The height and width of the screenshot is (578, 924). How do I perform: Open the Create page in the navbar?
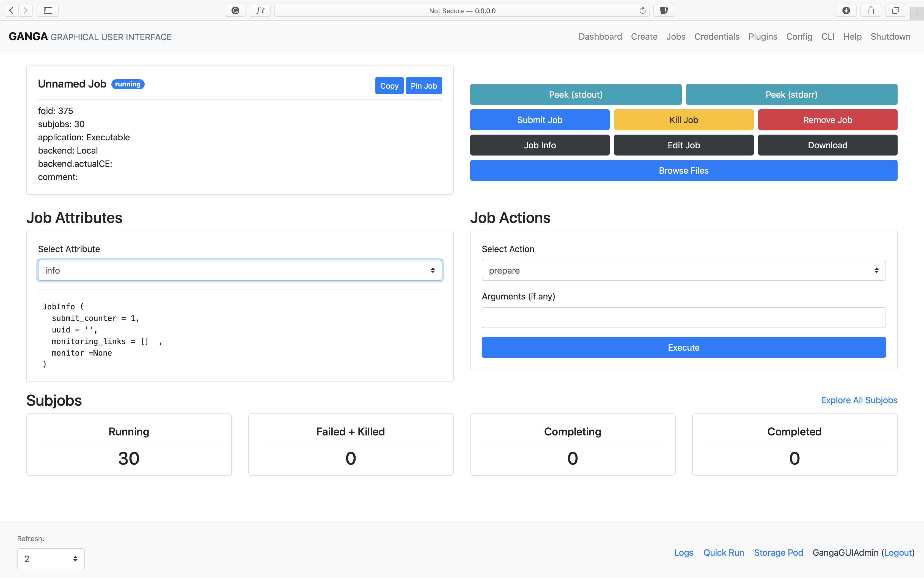pyautogui.click(x=644, y=37)
